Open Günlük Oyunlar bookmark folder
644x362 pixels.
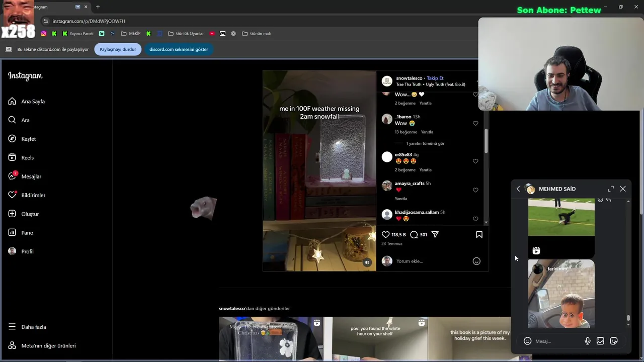click(x=186, y=34)
